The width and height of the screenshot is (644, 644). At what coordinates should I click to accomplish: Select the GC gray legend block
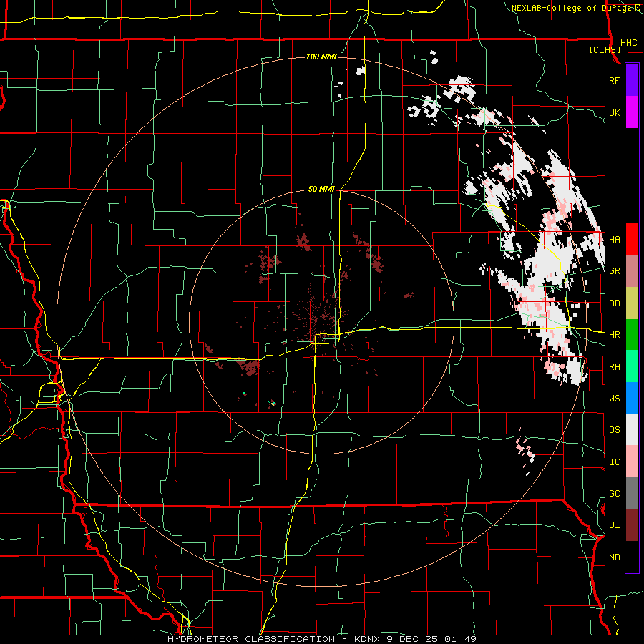(x=632, y=493)
